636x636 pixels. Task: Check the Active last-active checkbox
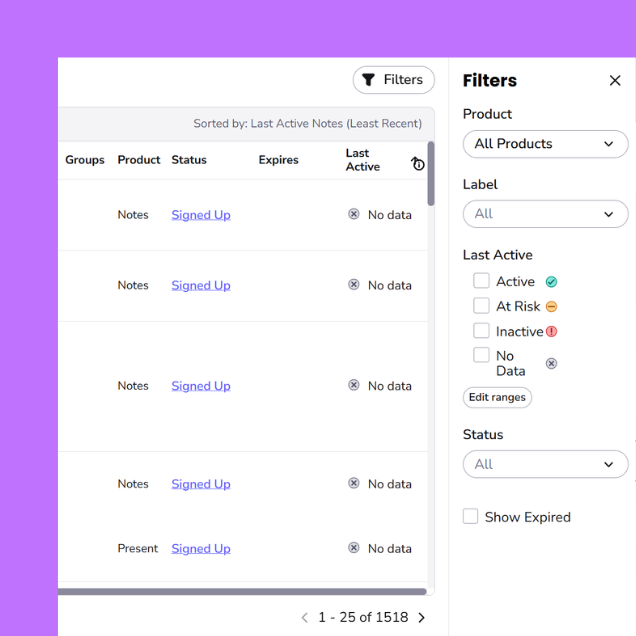click(x=481, y=281)
